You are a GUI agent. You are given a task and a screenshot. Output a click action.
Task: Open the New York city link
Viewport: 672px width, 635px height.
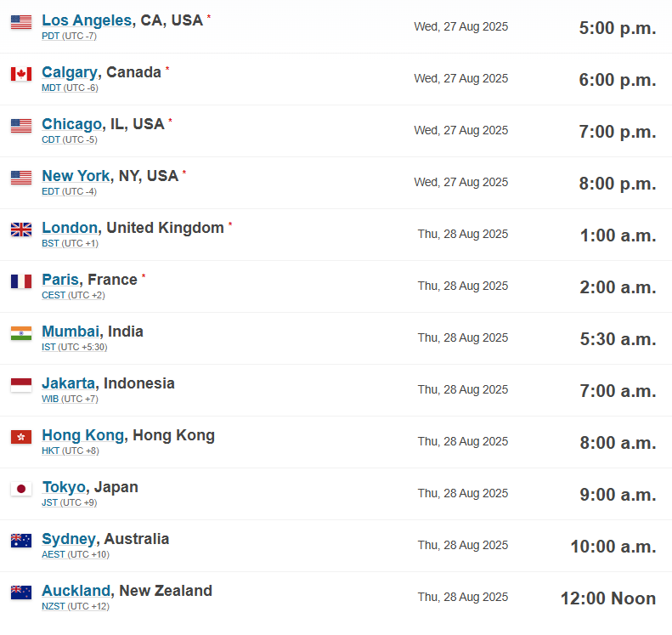[76, 176]
